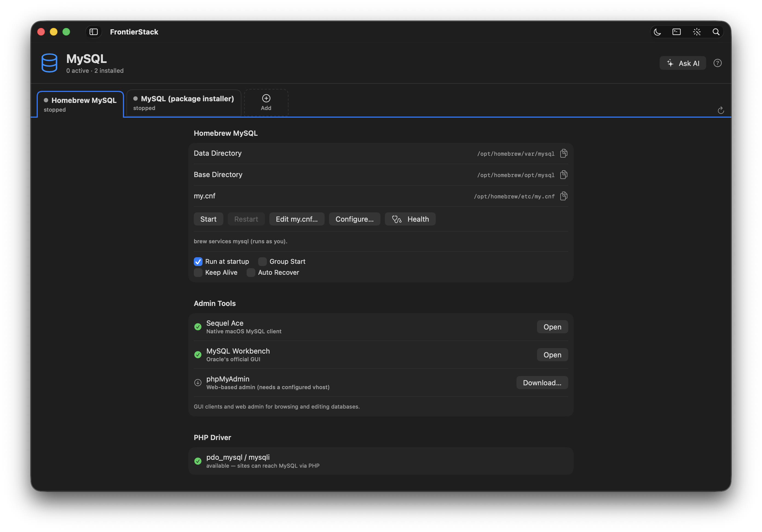Click "Native macOS MySQL client" description
Screen dimensions: 762x532
(244, 331)
